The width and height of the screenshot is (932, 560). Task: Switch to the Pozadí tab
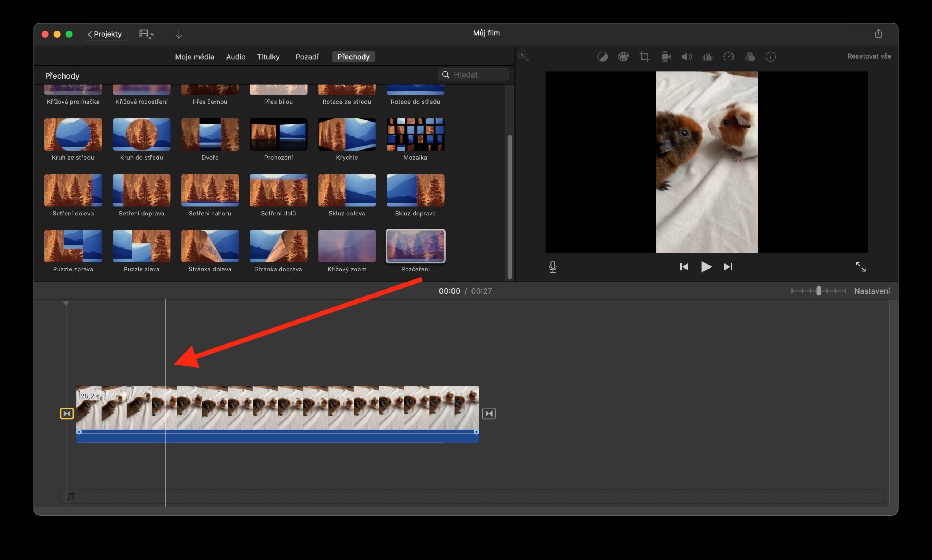click(307, 57)
